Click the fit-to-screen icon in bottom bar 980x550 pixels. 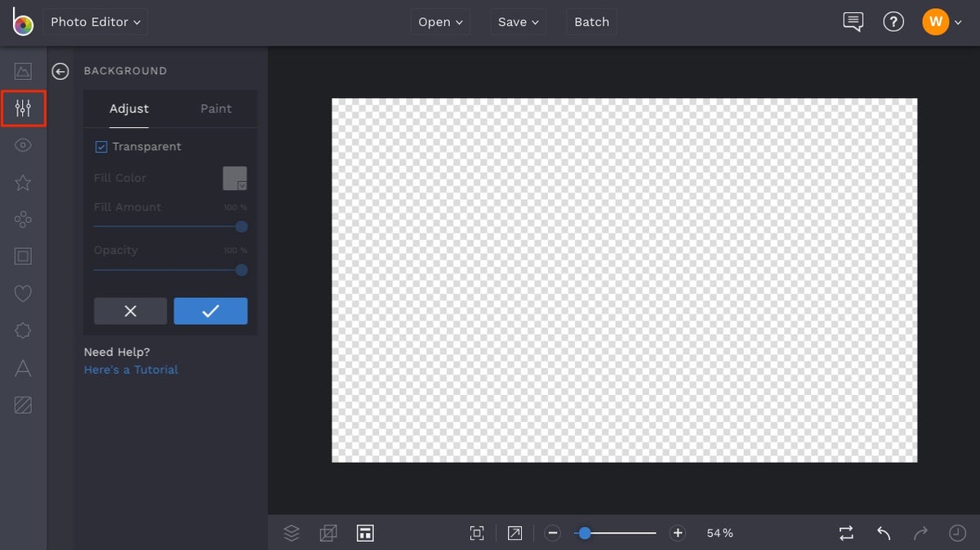click(x=476, y=533)
